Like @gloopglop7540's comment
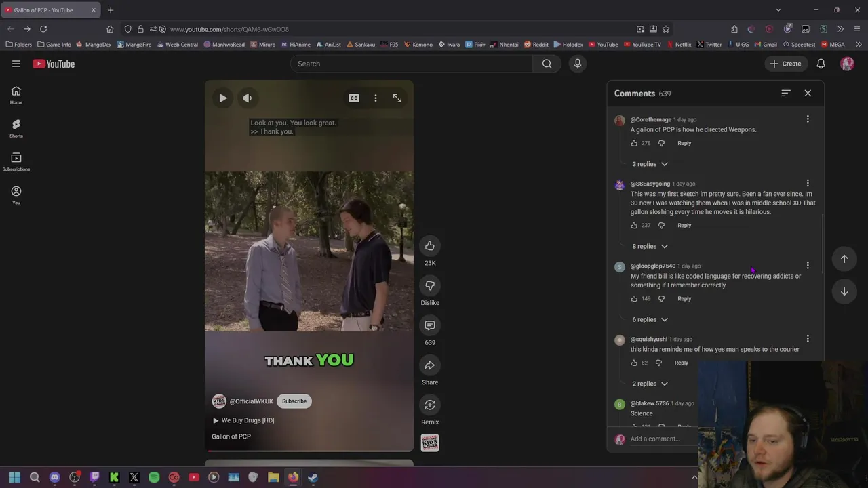 pos(634,298)
